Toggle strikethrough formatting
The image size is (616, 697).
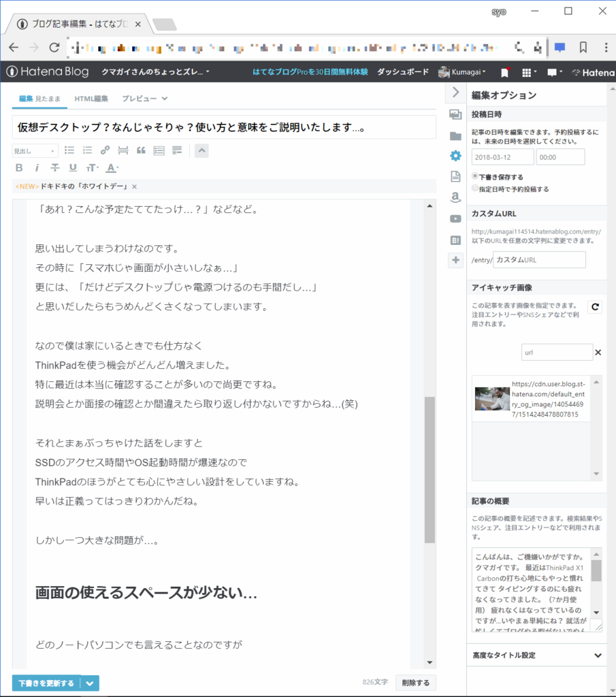pos(54,167)
